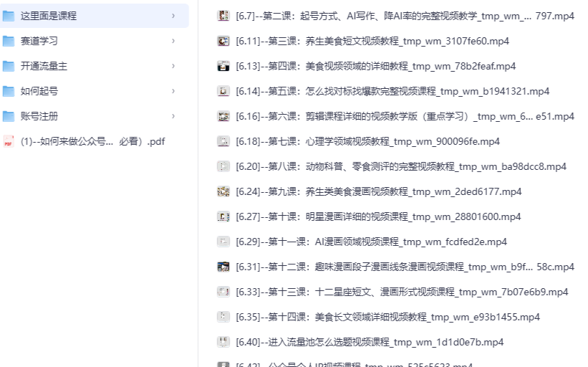Select file name 第十四课：美食长文领域
Viewport: 588px width, 367px height.
point(387,317)
